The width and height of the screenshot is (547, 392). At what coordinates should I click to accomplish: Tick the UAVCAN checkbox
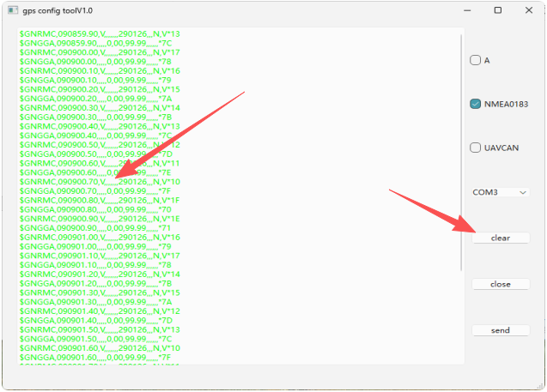pos(475,148)
